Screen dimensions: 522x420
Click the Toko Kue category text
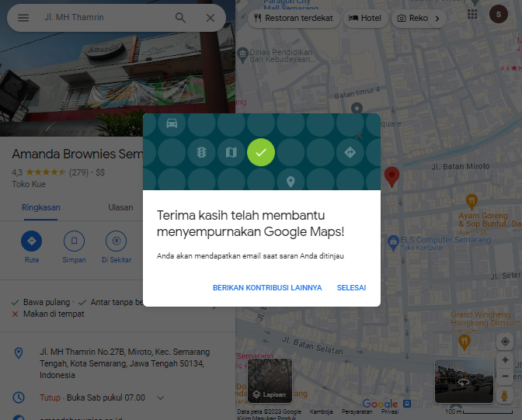coord(29,184)
